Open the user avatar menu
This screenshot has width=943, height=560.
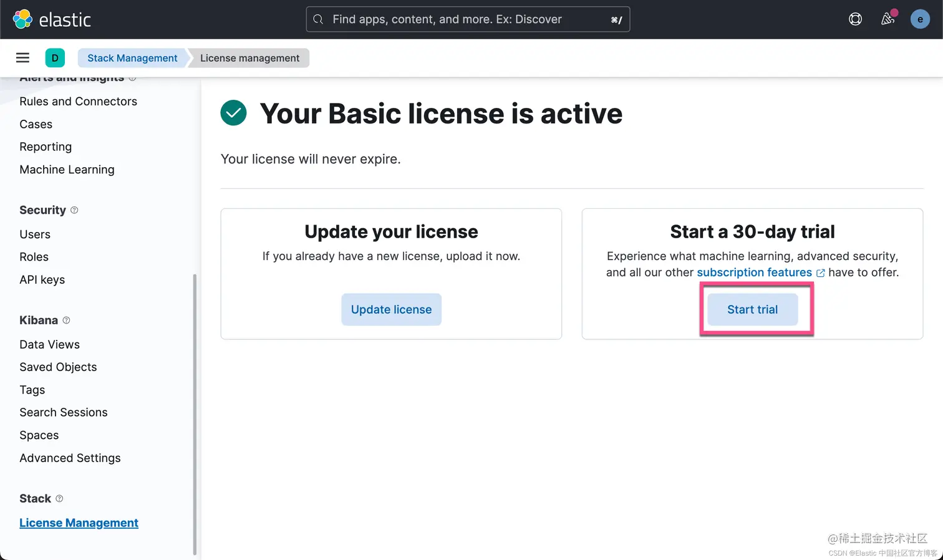click(920, 19)
